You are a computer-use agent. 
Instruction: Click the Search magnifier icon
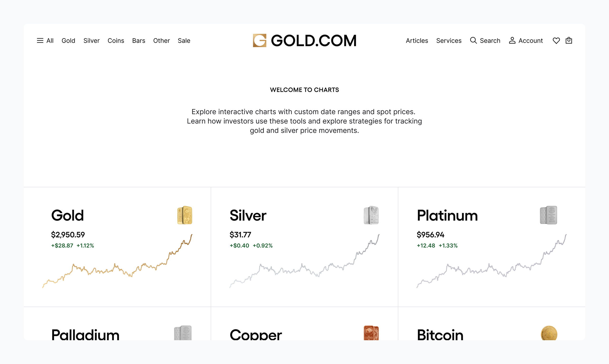473,40
